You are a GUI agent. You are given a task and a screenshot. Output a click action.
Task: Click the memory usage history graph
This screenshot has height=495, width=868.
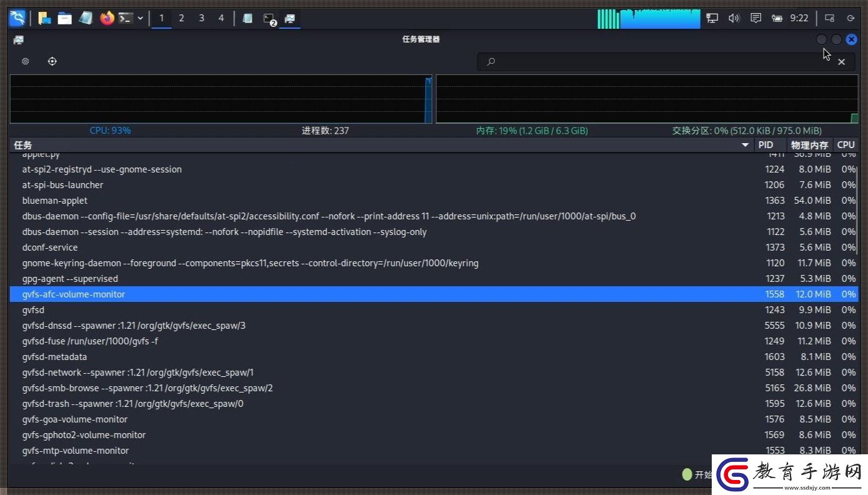(647, 99)
